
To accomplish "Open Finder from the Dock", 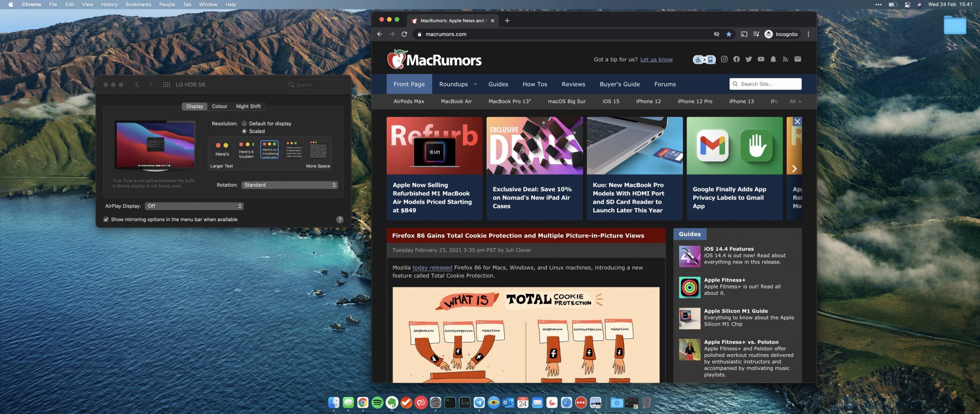I will coord(334,403).
